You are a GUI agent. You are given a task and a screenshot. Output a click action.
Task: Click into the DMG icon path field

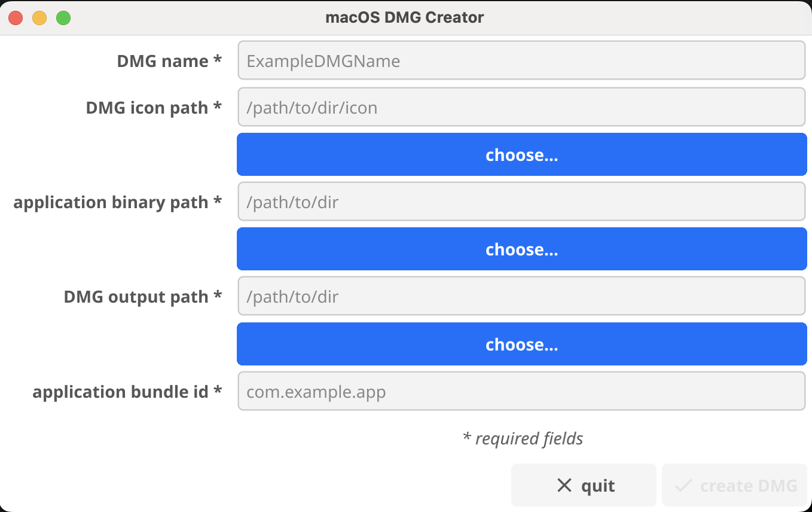521,107
